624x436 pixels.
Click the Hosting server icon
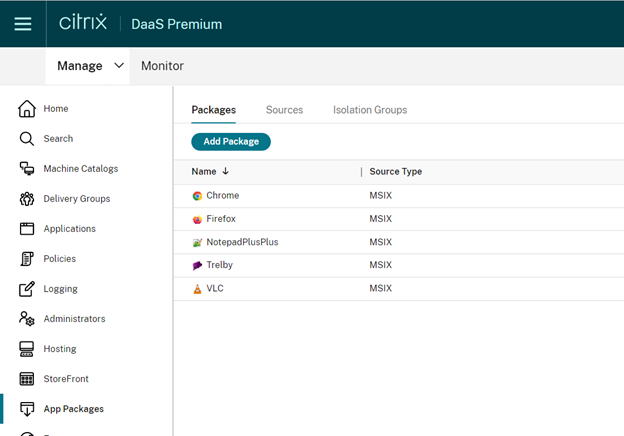click(x=27, y=349)
